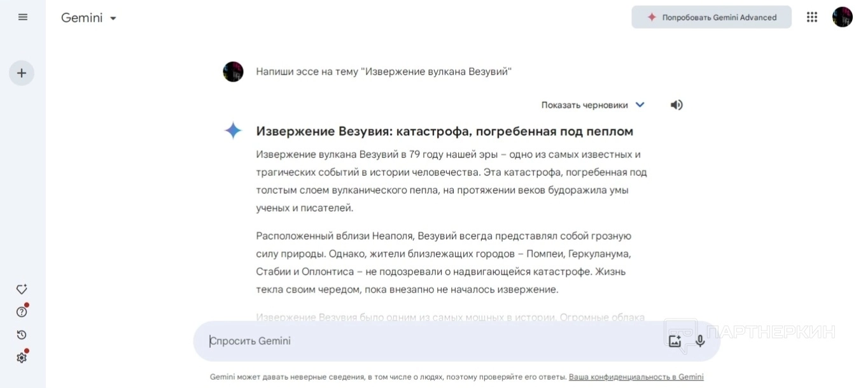Click prompt text about Извержение вулкана Везувий
The height and width of the screenshot is (388, 868).
tap(384, 71)
